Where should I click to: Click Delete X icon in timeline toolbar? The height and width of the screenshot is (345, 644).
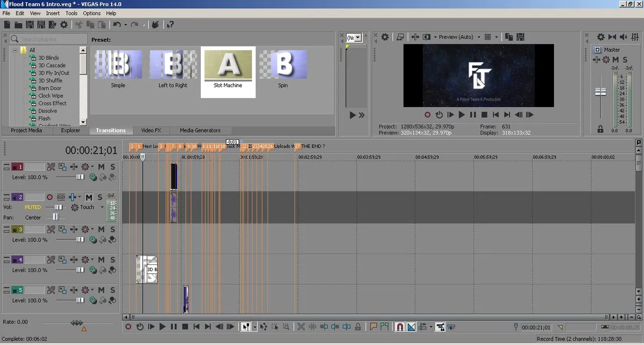pyautogui.click(x=301, y=327)
